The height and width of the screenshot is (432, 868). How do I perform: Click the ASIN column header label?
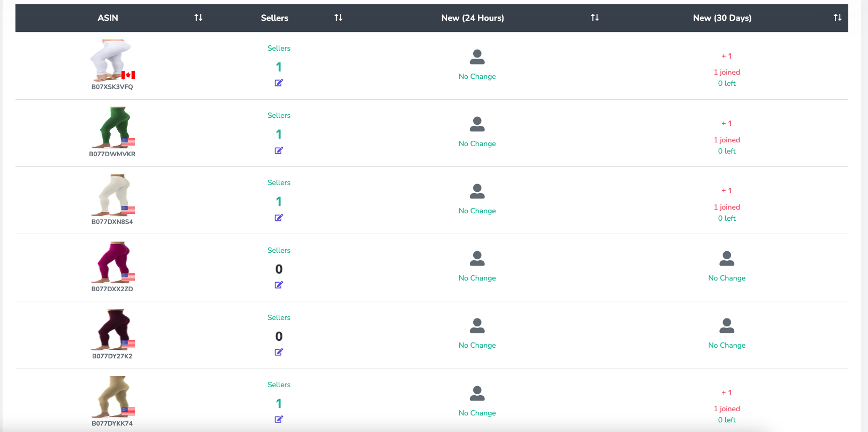click(x=108, y=18)
